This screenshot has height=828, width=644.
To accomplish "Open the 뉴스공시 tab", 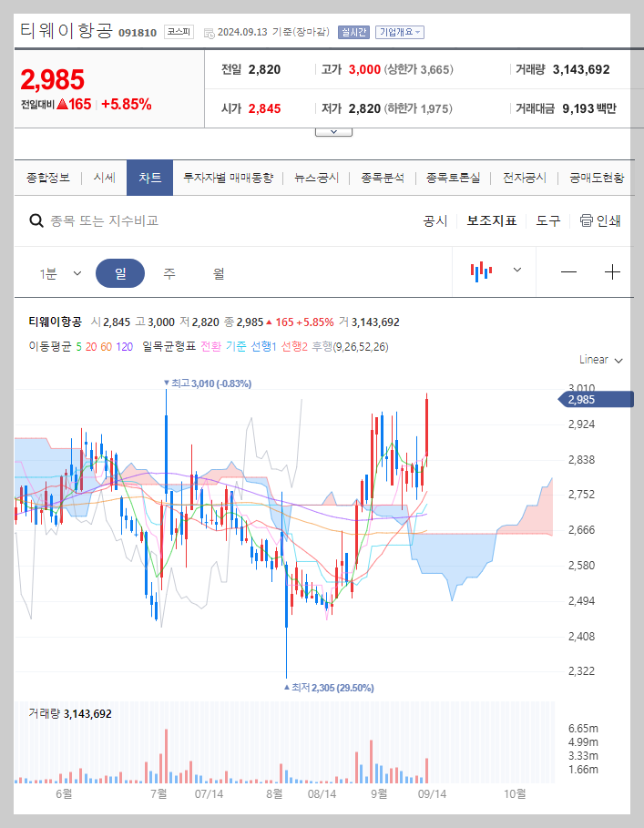I will click(x=316, y=178).
